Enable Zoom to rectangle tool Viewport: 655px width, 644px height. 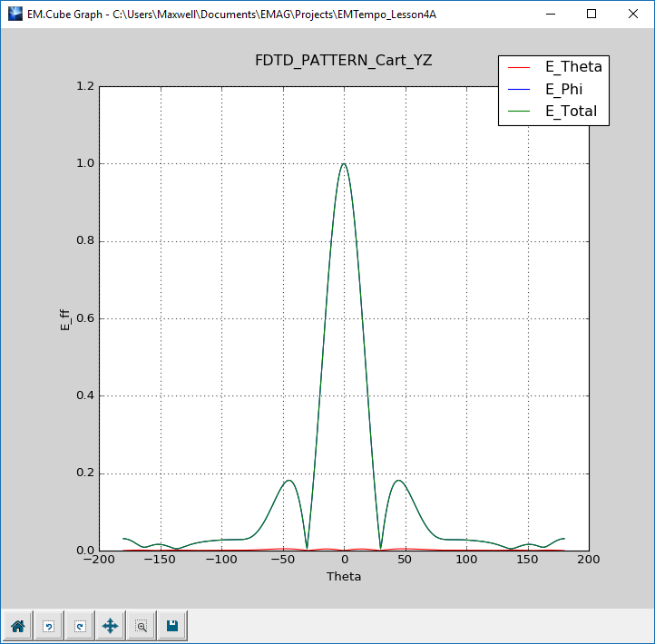point(142,626)
